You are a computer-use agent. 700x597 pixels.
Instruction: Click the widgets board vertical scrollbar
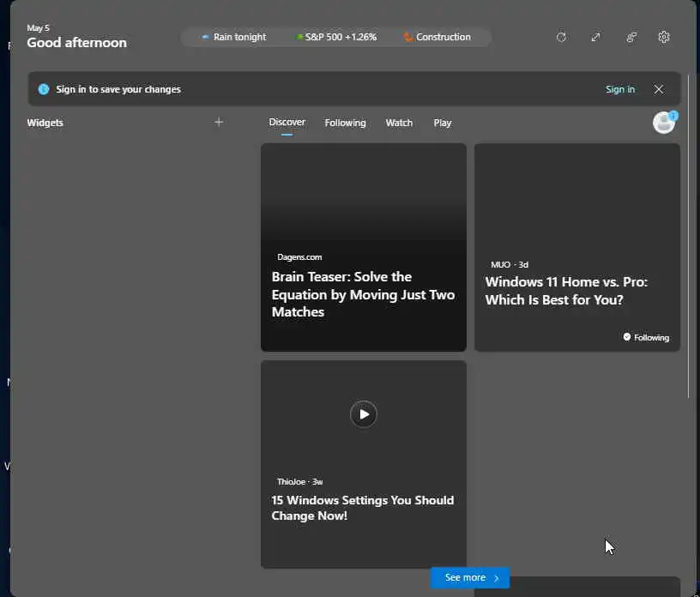688,237
